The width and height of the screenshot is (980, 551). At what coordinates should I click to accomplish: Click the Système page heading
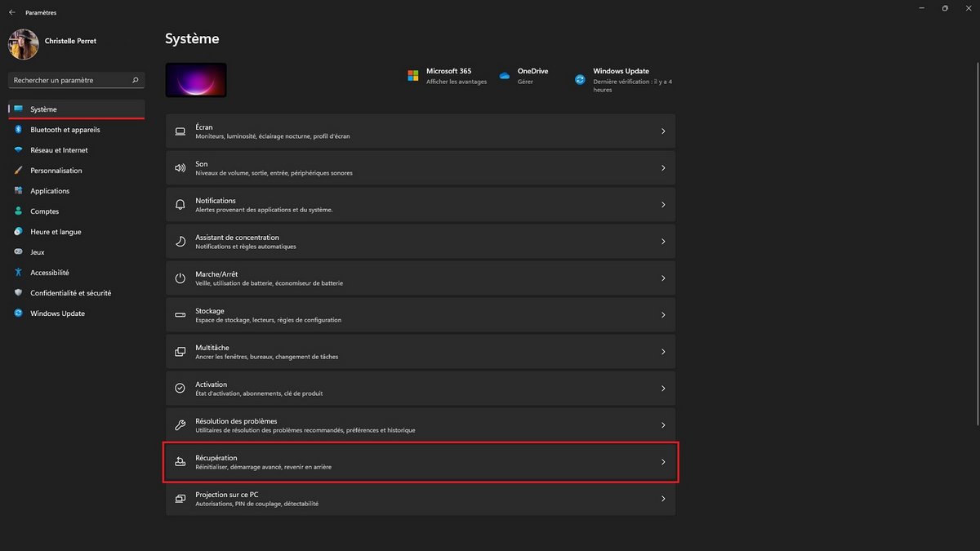[192, 38]
